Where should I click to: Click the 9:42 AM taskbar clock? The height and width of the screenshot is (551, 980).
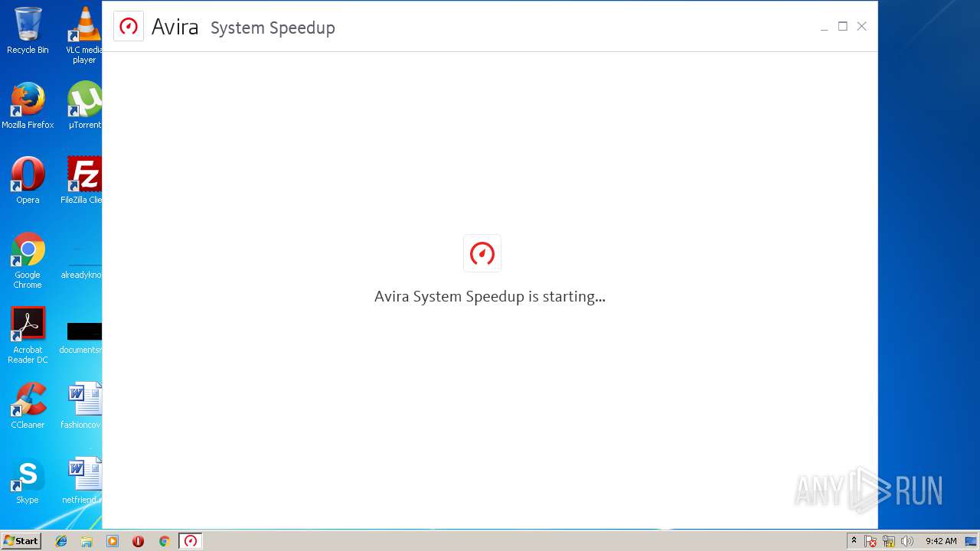point(941,541)
